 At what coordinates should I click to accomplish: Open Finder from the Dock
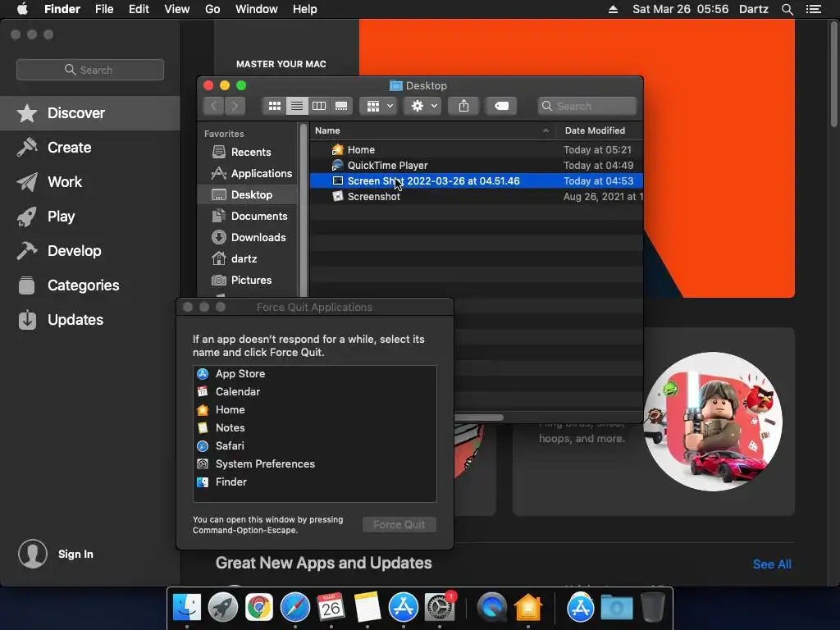coord(186,608)
